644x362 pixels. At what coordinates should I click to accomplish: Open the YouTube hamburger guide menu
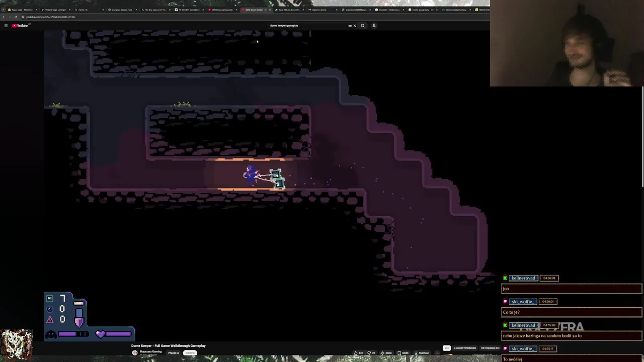point(6,26)
